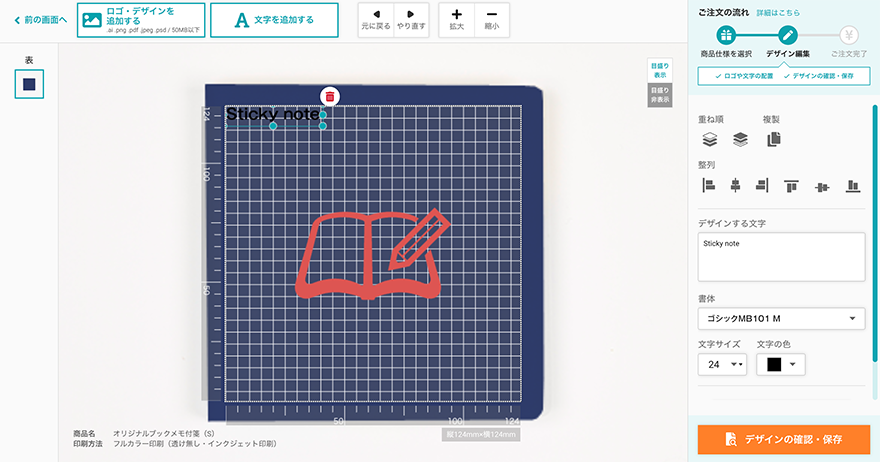Select the Sticky note text object
Screen dimensions: 880x462
click(273, 115)
